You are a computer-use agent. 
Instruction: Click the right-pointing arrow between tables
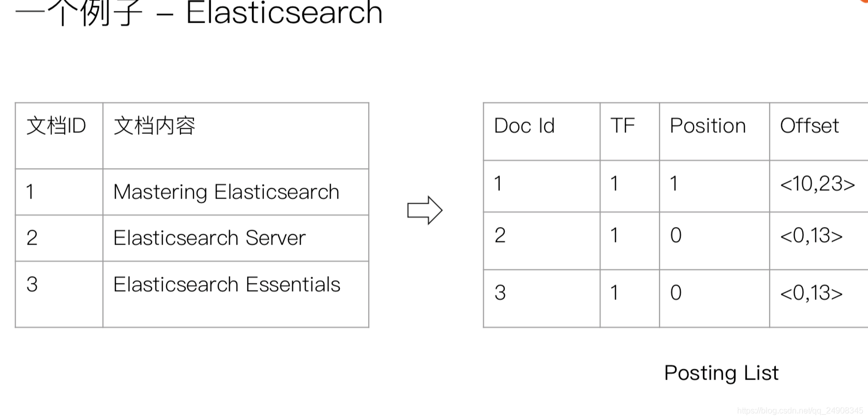(x=425, y=210)
